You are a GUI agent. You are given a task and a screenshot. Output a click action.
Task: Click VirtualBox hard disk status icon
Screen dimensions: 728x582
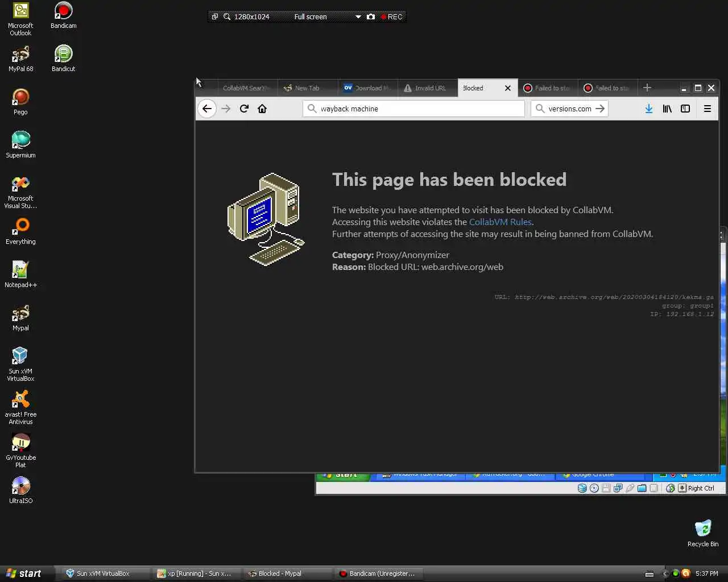[x=582, y=488]
